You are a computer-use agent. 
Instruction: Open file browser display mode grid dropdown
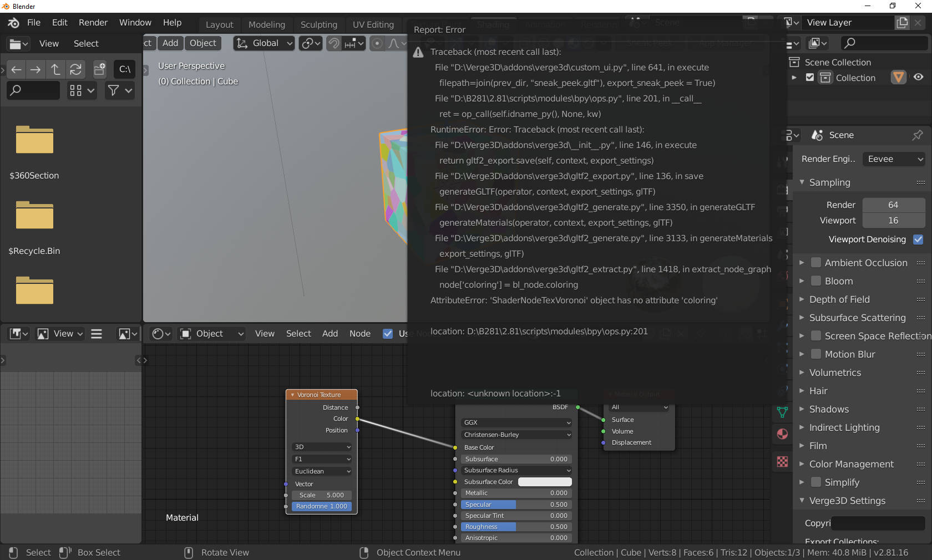(x=82, y=90)
